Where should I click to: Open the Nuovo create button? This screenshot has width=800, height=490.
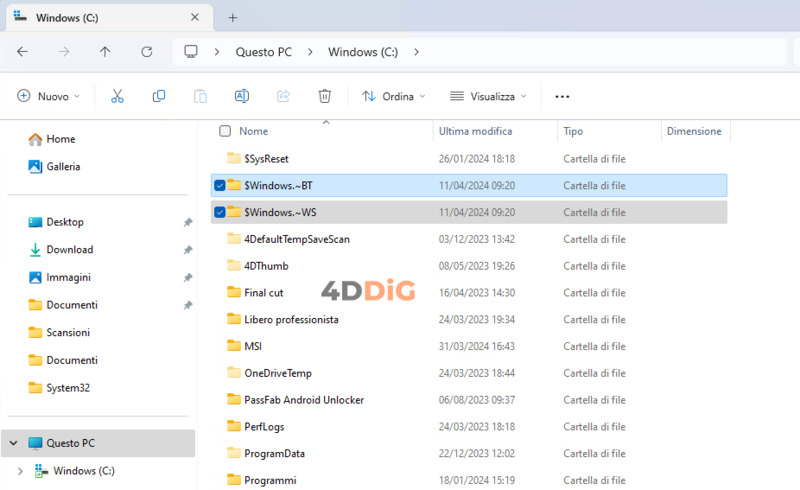(x=50, y=96)
